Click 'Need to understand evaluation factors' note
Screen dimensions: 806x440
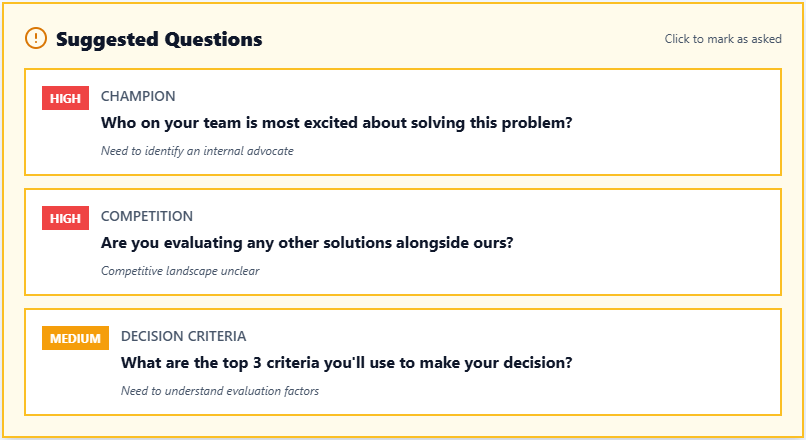220,391
